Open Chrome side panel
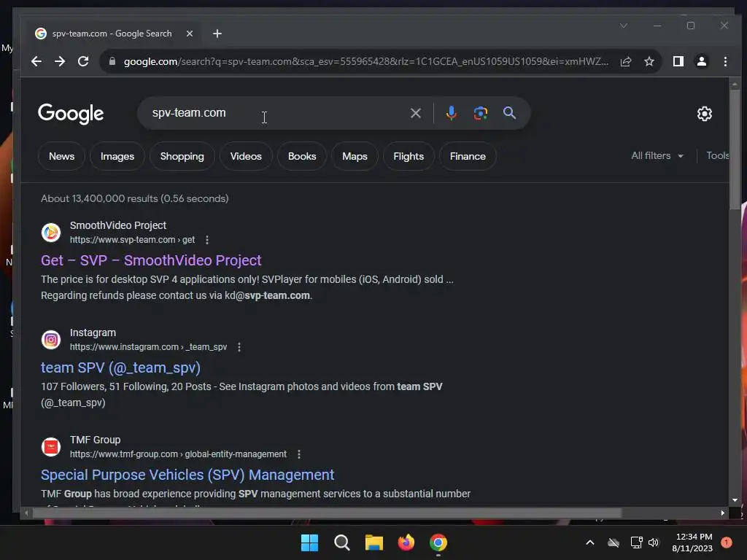Image resolution: width=747 pixels, height=560 pixels. [678, 61]
